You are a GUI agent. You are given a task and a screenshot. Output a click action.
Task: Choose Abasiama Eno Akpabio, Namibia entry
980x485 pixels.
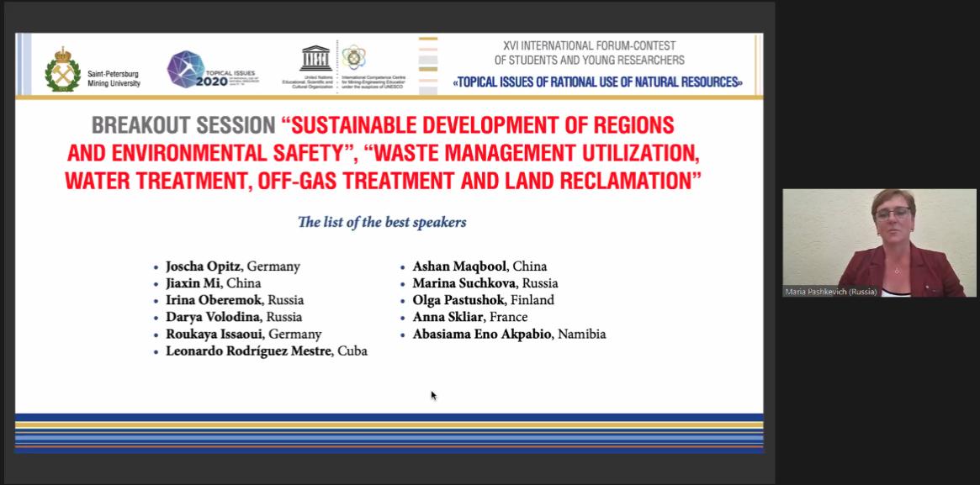(x=508, y=334)
